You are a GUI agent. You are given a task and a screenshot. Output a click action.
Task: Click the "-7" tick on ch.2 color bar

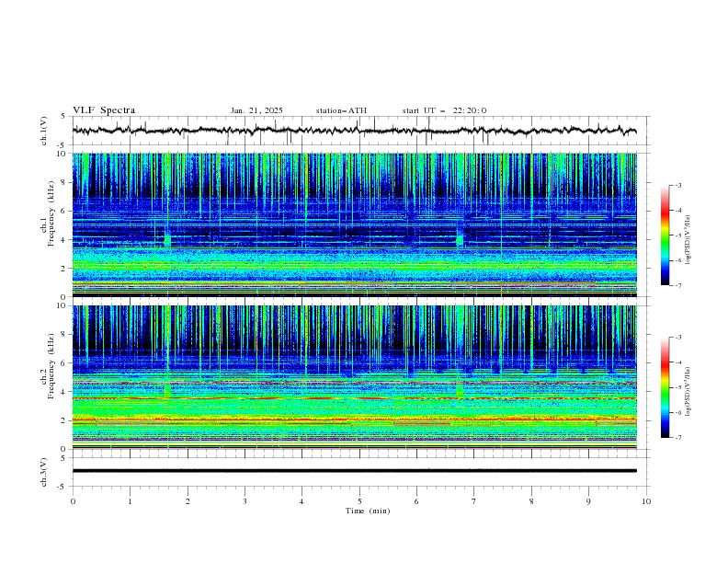pyautogui.click(x=678, y=438)
